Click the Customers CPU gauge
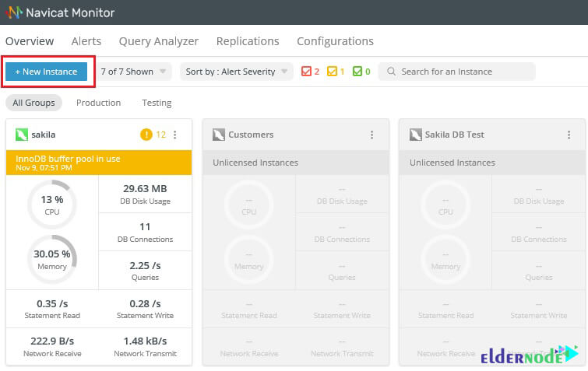This screenshot has height=371, width=588. click(249, 205)
